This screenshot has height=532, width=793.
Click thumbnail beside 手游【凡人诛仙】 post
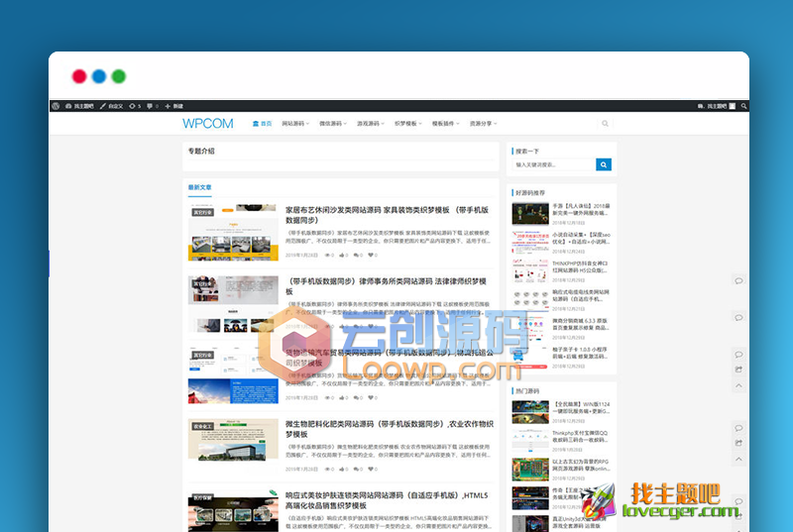pyautogui.click(x=530, y=214)
